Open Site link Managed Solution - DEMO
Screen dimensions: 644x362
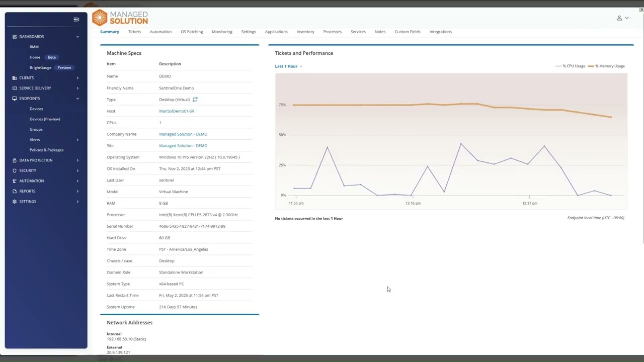[x=183, y=146]
